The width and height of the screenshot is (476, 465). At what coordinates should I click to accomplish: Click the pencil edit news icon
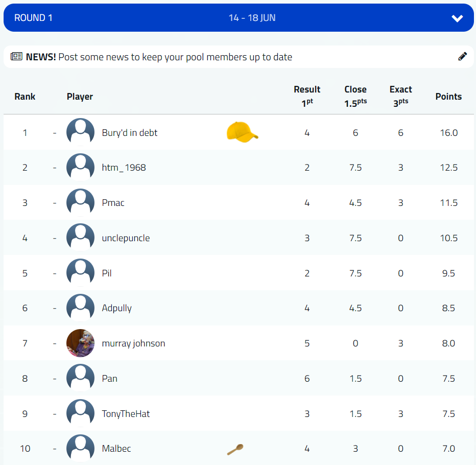[463, 57]
